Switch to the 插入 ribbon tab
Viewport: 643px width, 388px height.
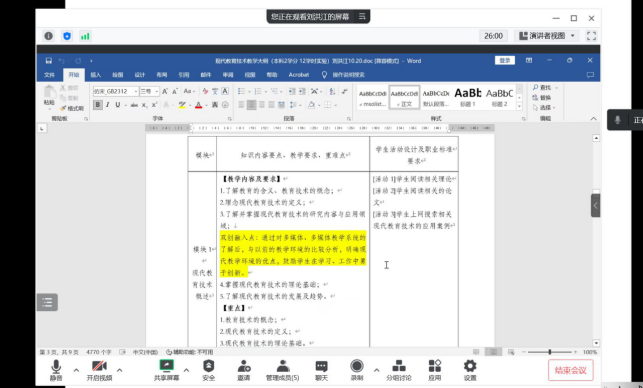[x=96, y=75]
